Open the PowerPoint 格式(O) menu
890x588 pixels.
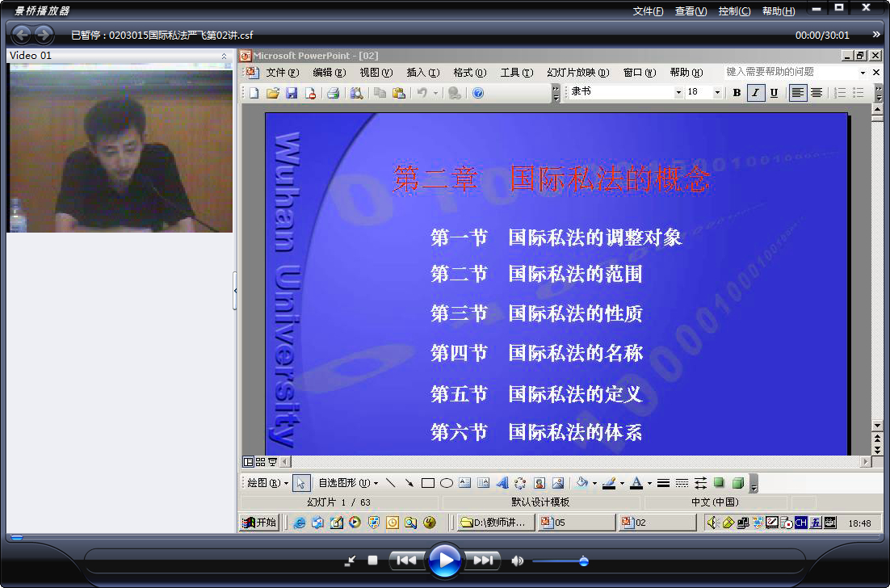coord(470,73)
